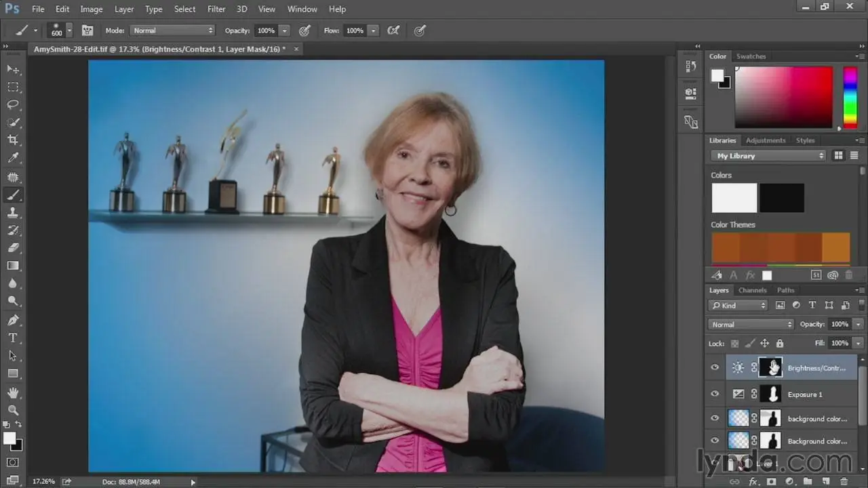This screenshot has width=868, height=488.
Task: Toggle visibility of lowercase 'background color' layer
Action: [x=715, y=418]
